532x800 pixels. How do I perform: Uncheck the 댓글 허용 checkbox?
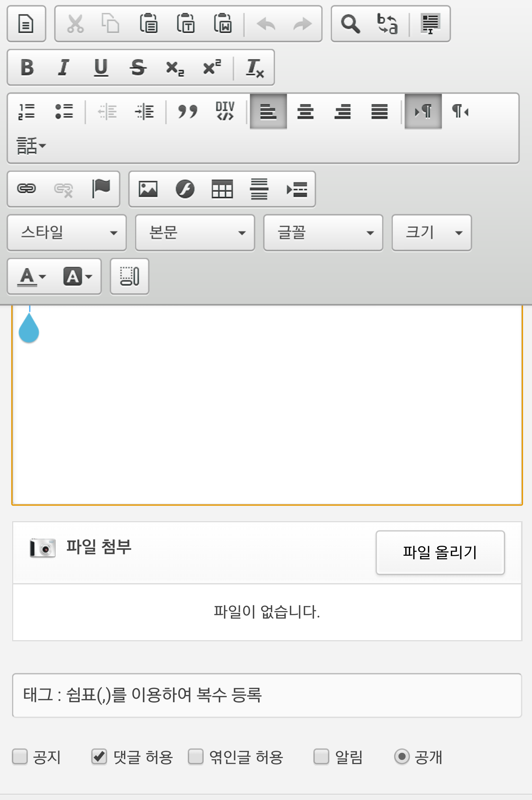coord(99,757)
